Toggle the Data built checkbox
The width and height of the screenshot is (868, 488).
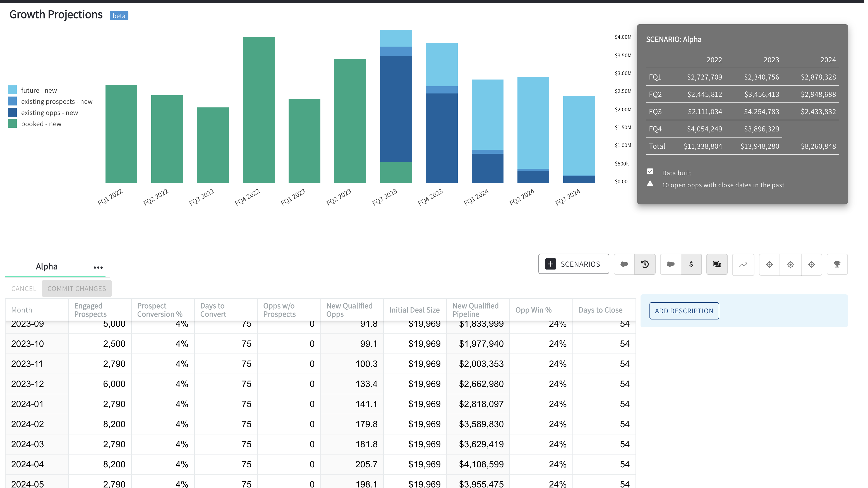point(650,171)
